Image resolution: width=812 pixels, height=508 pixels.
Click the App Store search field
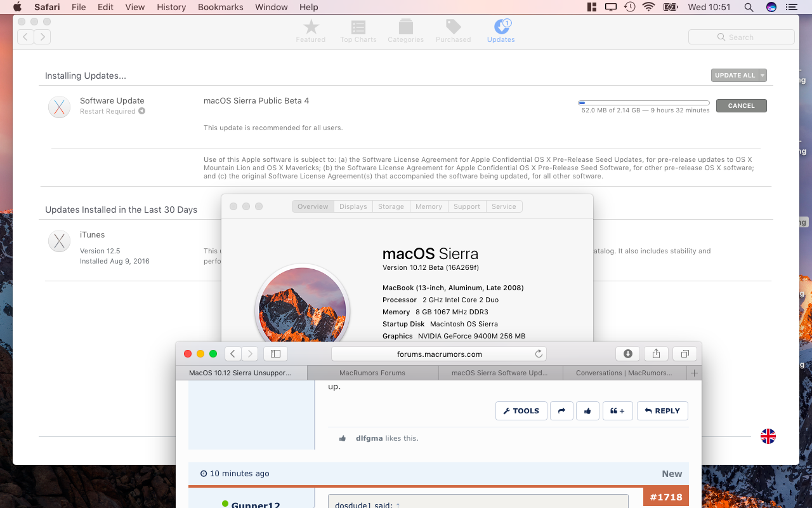(x=741, y=37)
